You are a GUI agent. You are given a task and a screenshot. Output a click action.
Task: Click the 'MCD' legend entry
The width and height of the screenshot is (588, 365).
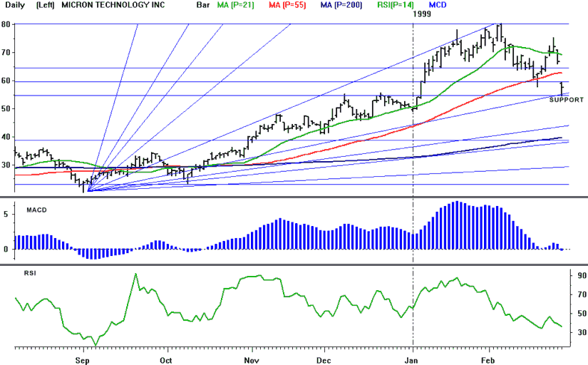tap(437, 5)
